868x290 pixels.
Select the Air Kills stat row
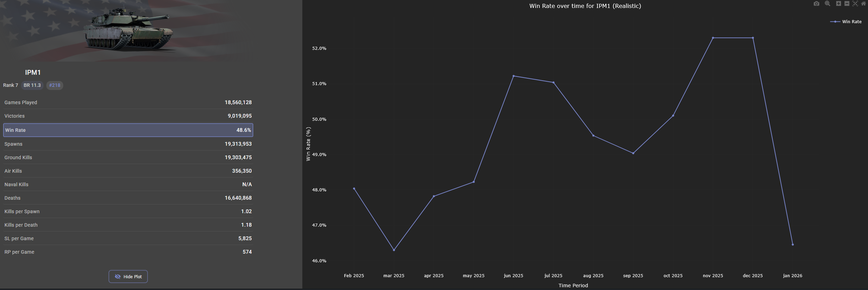pos(128,171)
